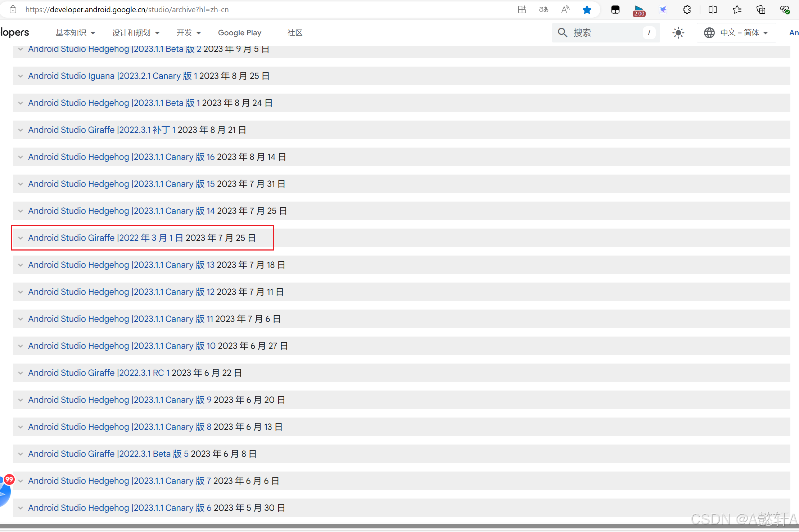Open the Google Play nav item

pos(240,33)
